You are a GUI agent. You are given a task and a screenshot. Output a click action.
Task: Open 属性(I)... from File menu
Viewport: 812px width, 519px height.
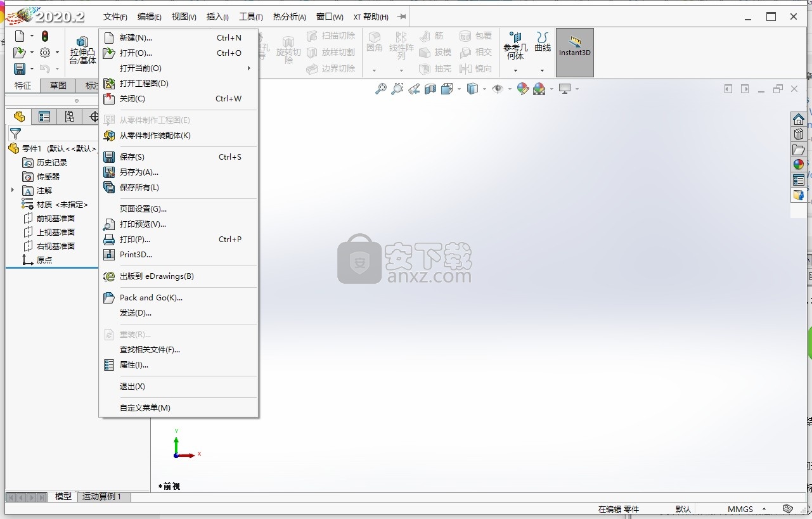[x=178, y=365]
